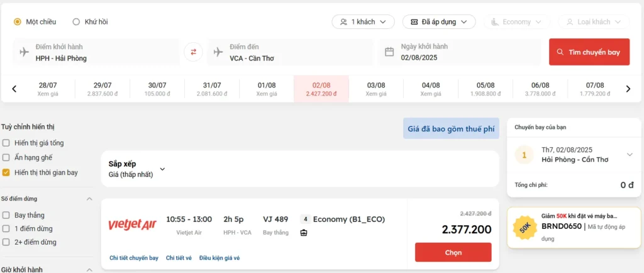
Task: Uncheck Hiển thị thời gian bay
Action: pos(6,172)
